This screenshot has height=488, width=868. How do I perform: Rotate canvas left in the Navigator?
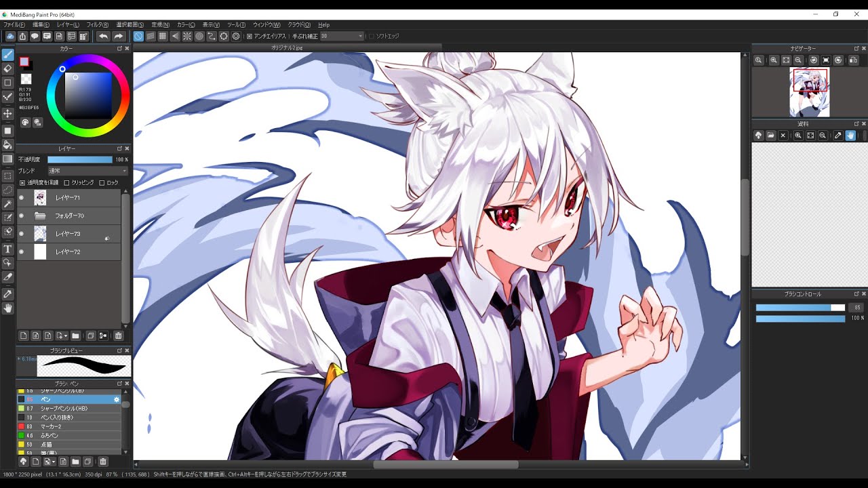coord(814,60)
